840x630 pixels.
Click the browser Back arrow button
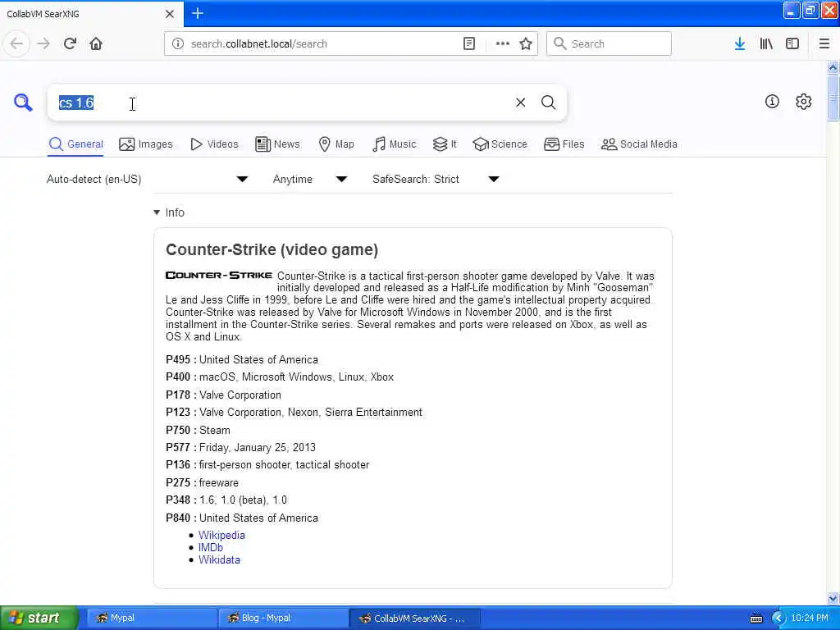pos(16,43)
